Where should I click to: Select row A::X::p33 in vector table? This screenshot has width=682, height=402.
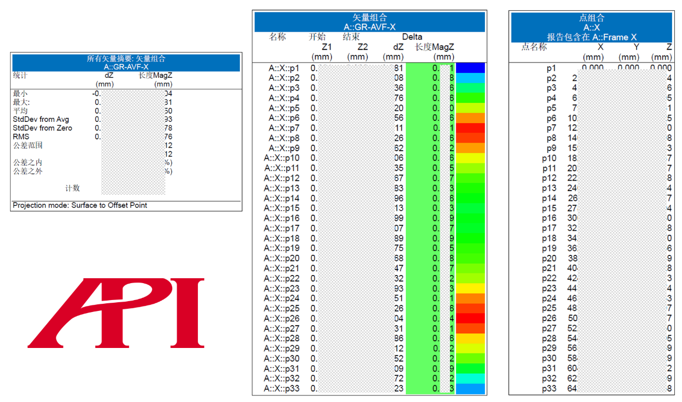pos(369,389)
